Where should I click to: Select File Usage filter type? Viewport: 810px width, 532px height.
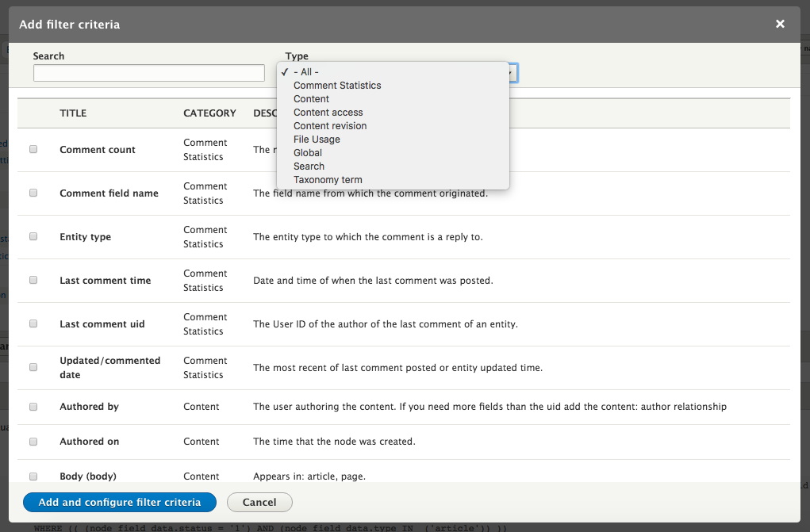(x=317, y=140)
